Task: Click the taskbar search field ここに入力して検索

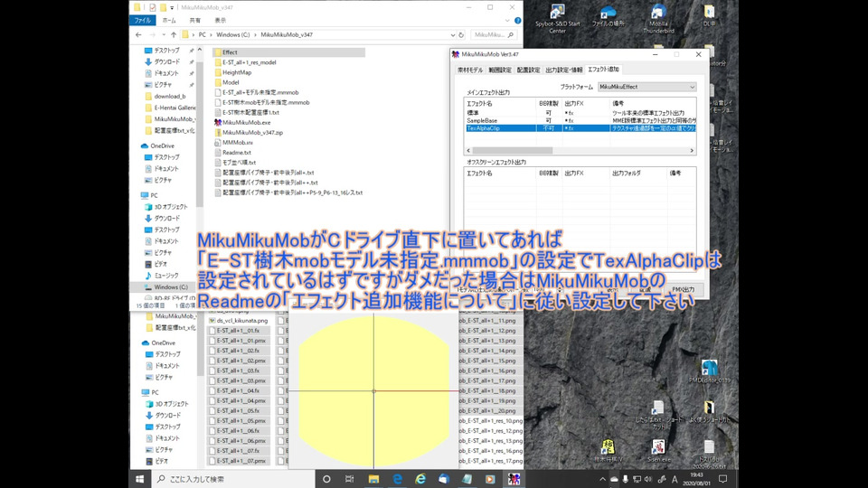Action: 233,479
